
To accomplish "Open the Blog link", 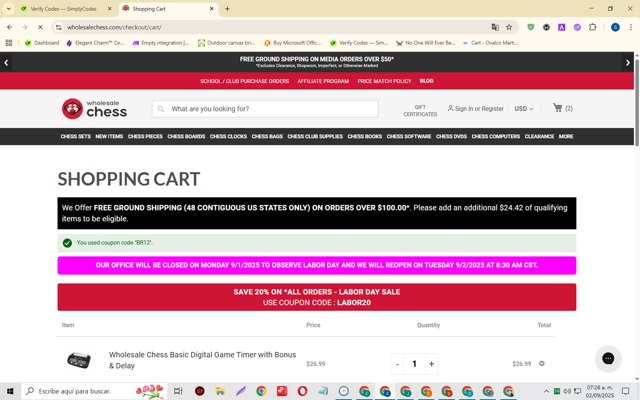I will point(426,81).
